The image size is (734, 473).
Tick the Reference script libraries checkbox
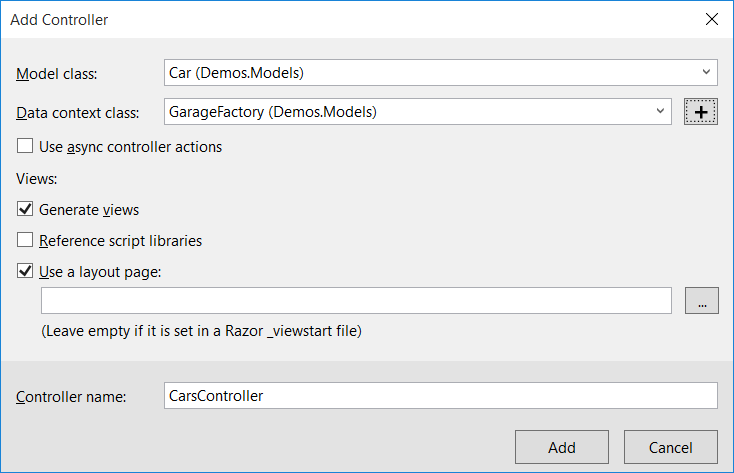pos(25,241)
